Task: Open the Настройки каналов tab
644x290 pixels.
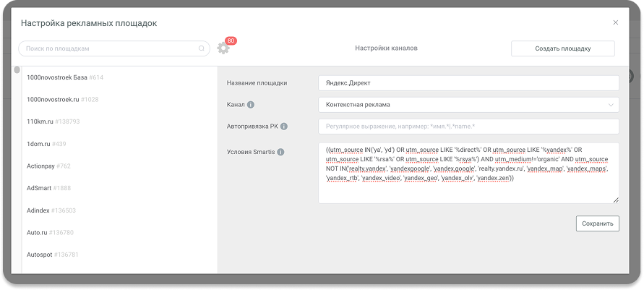Action: (x=386, y=48)
